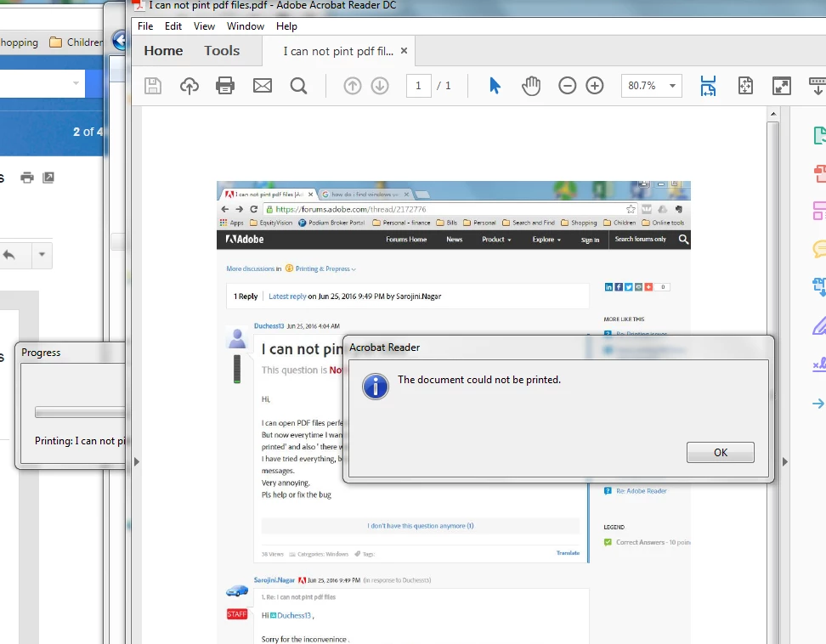Open the Edit PDF tool in right pane
Viewport: 826px width, 644px height.
pyautogui.click(x=819, y=211)
